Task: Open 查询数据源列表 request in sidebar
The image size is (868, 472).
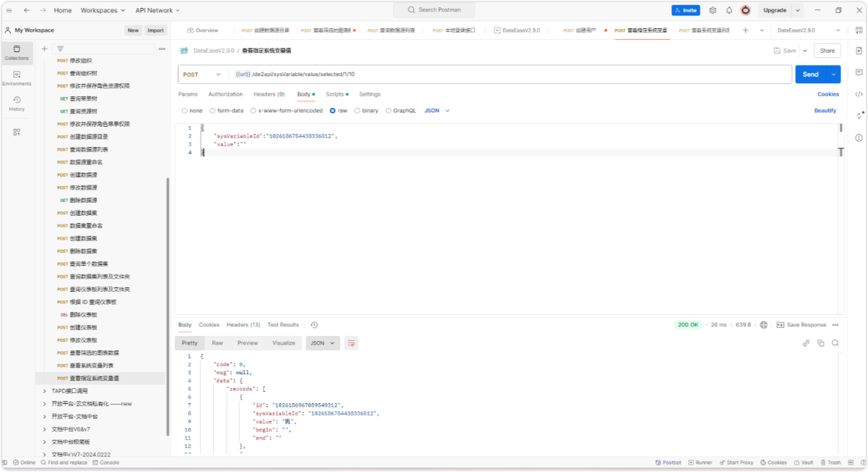Action: (88, 149)
